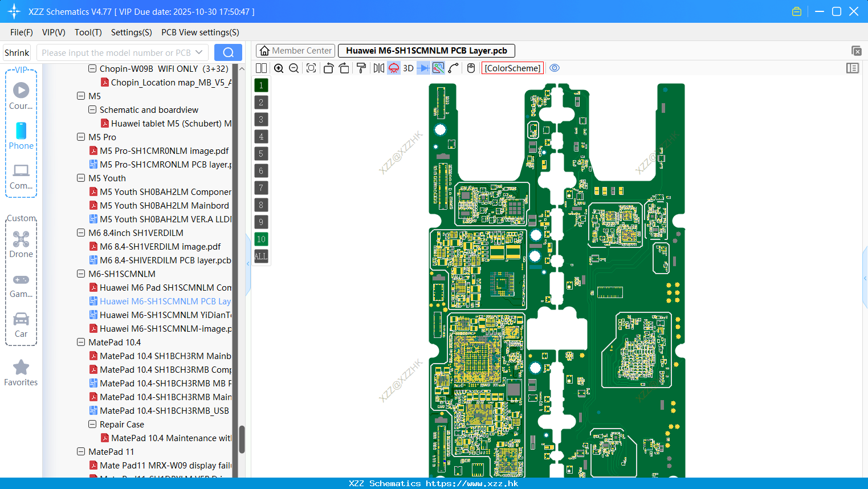Image resolution: width=868 pixels, height=489 pixels.
Task: Select PCB layer 1
Action: [261, 85]
